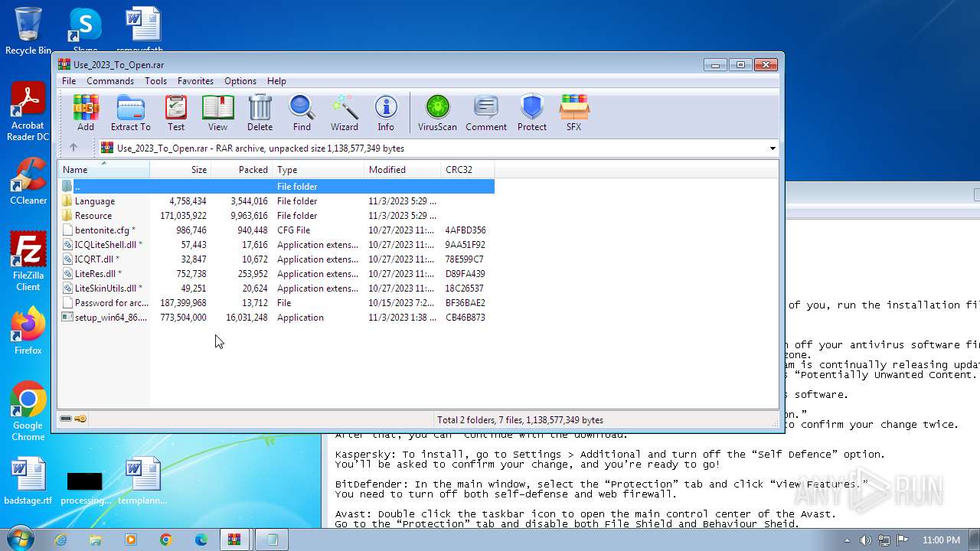Select bentonite.cfg file
The image size is (980, 551).
[276, 230]
